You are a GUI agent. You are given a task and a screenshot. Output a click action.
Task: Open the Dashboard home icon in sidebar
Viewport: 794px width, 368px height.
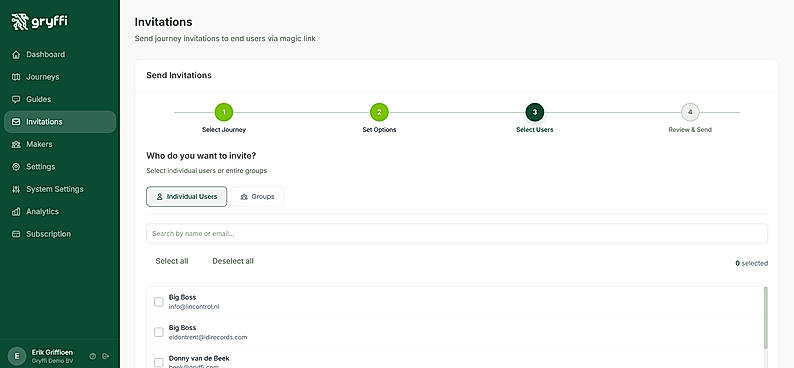[16, 55]
